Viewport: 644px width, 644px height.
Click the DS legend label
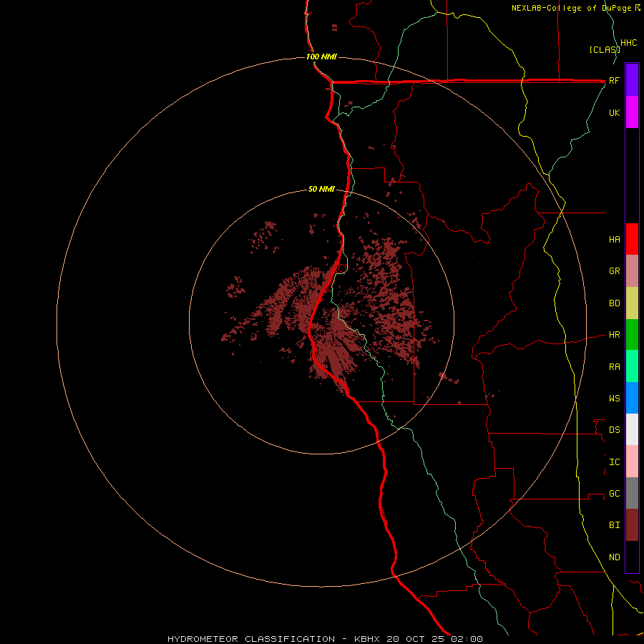point(615,430)
